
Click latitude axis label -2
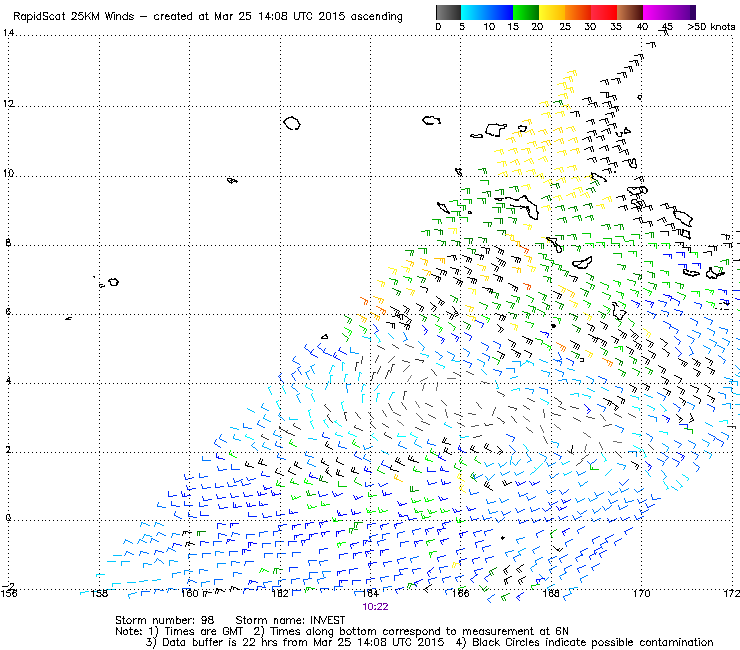click(x=8, y=586)
